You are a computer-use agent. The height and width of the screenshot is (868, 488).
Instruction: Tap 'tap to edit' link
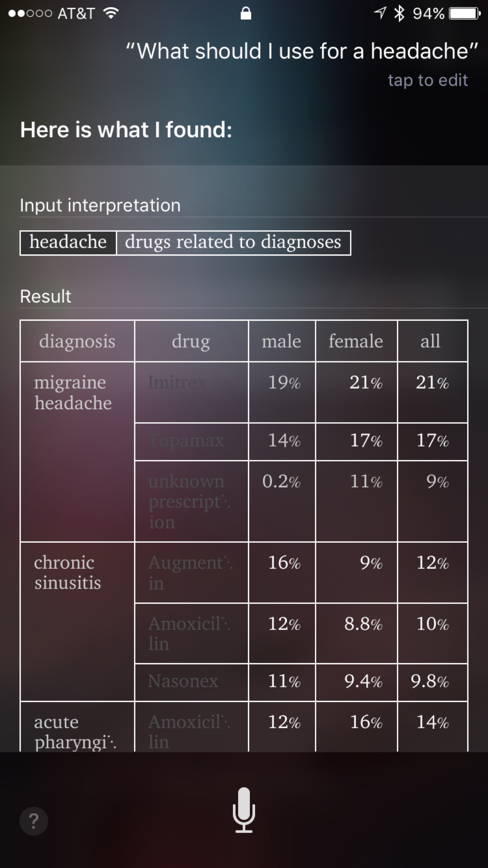[x=428, y=80]
